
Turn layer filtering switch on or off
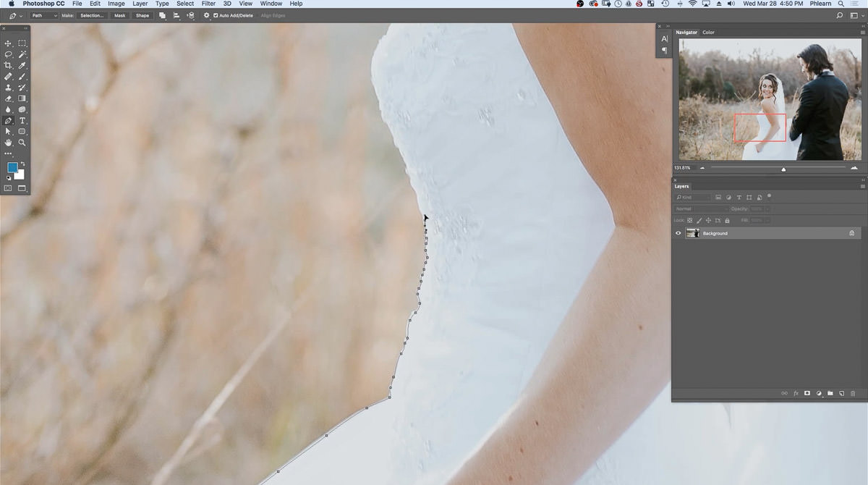click(x=769, y=195)
